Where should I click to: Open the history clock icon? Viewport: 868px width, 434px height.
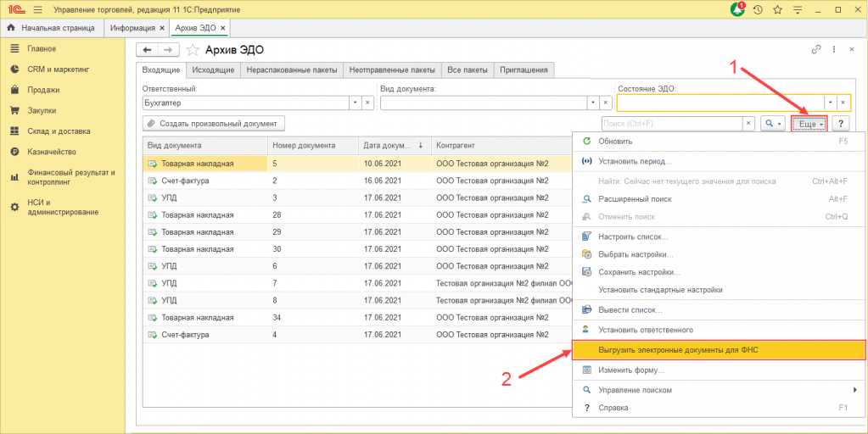757,9
